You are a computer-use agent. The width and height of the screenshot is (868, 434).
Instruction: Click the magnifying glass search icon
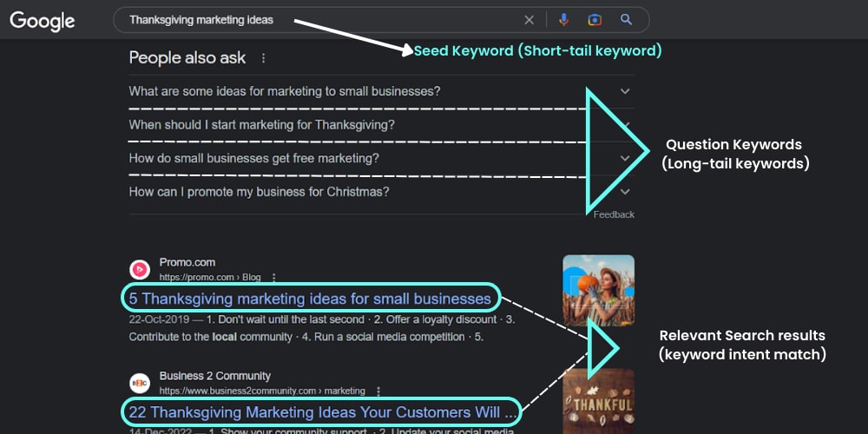point(626,20)
